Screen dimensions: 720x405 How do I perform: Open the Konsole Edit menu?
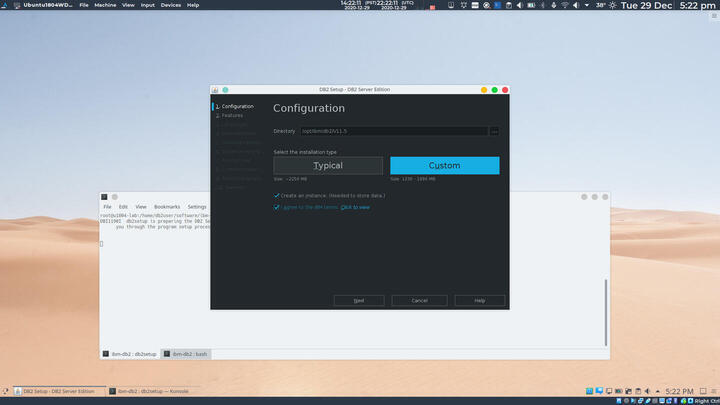[123, 207]
